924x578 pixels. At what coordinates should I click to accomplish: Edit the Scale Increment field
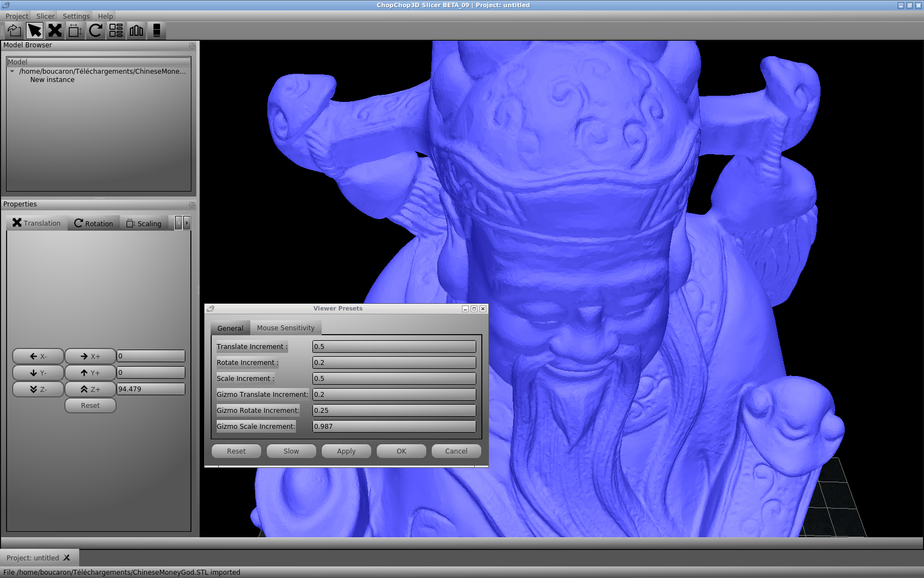tap(394, 379)
